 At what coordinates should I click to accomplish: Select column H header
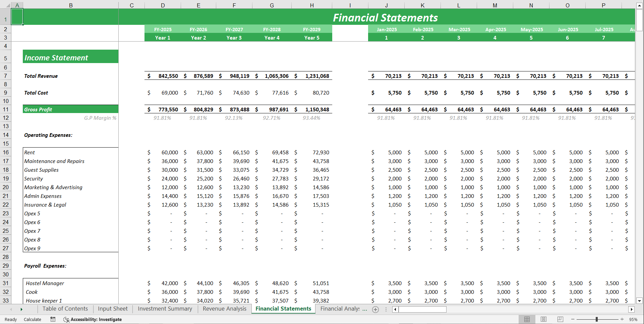coord(312,5)
